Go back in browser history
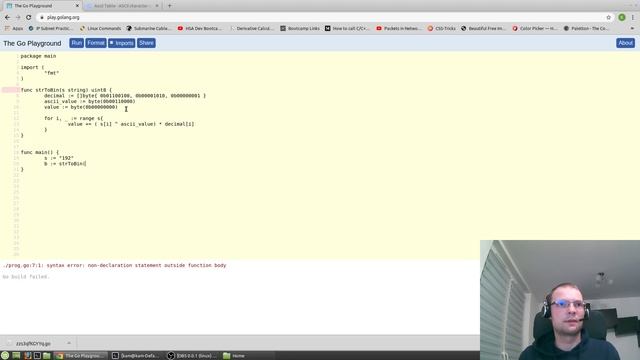 7,18
